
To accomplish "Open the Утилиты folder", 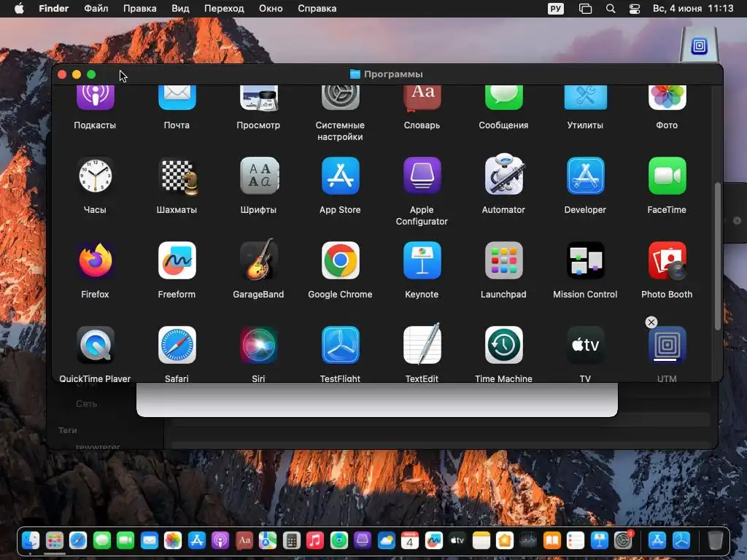I will click(x=586, y=98).
